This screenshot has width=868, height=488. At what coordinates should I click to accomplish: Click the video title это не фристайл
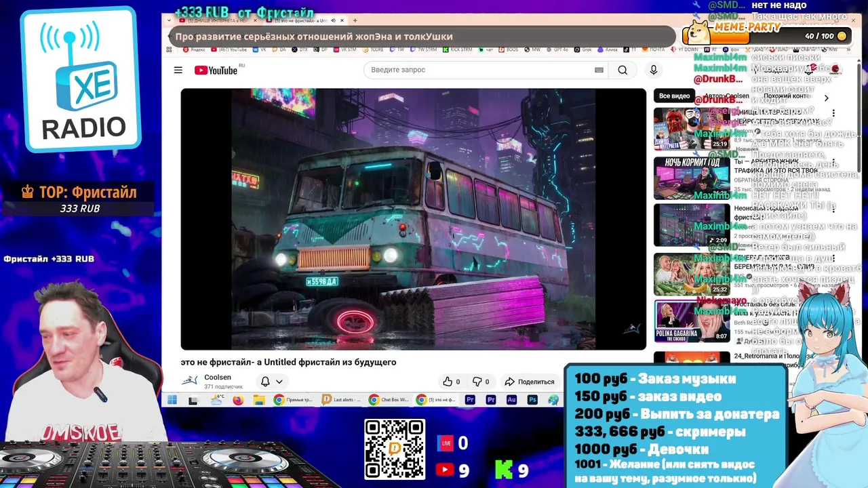coord(288,363)
